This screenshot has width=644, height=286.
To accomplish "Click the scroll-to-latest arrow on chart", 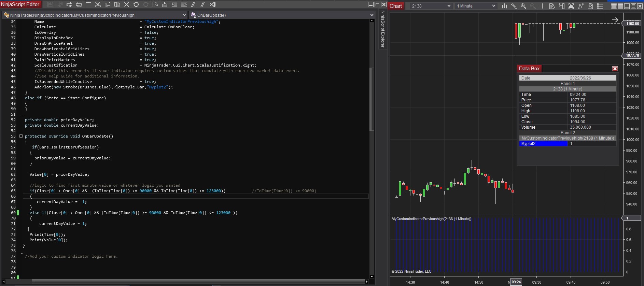I will [615, 20].
